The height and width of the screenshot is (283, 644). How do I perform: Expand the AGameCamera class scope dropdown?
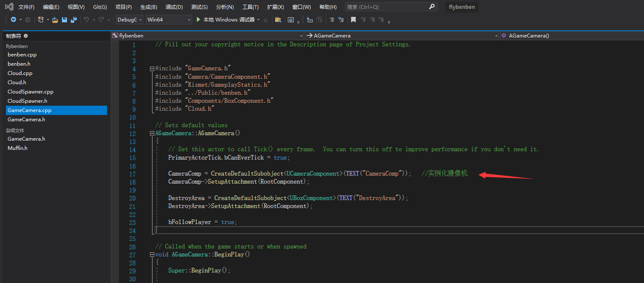click(496, 36)
